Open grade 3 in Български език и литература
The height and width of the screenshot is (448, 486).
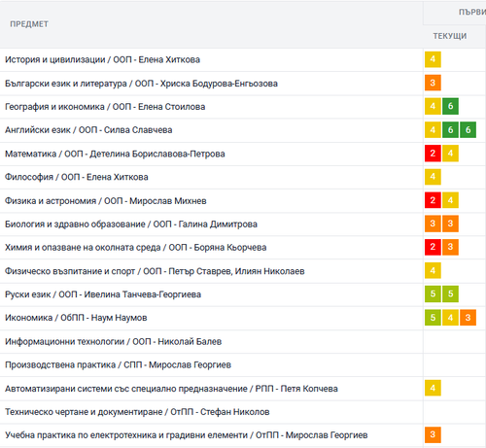(433, 83)
